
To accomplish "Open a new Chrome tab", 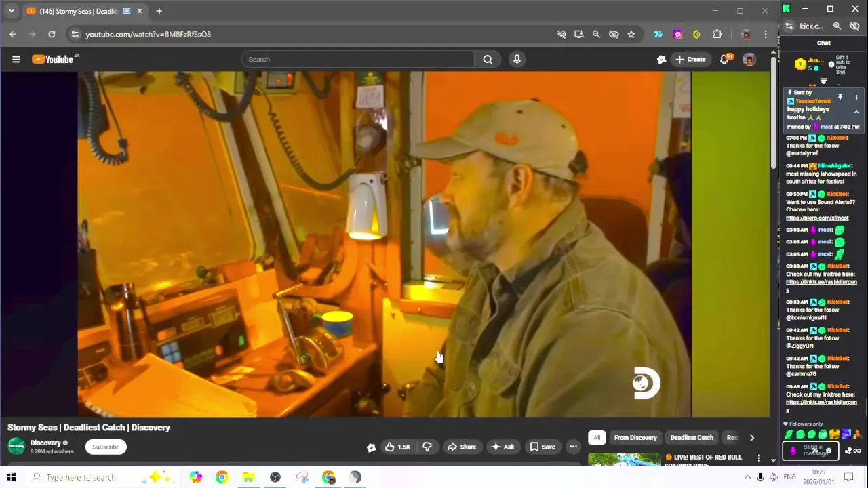I will [159, 11].
